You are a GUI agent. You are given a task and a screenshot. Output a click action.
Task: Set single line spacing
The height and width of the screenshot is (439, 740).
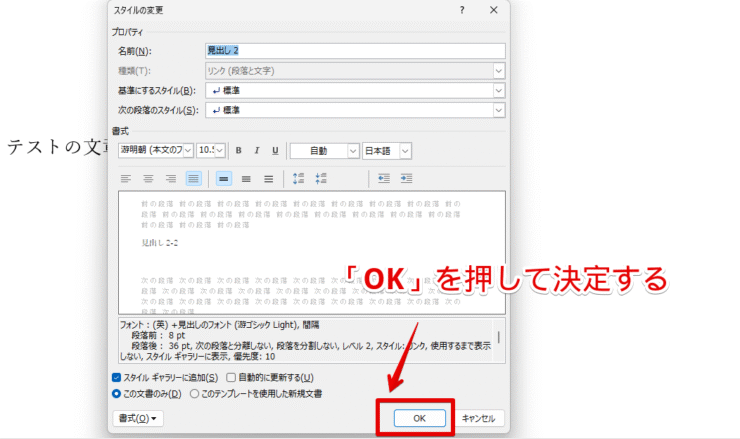[224, 178]
